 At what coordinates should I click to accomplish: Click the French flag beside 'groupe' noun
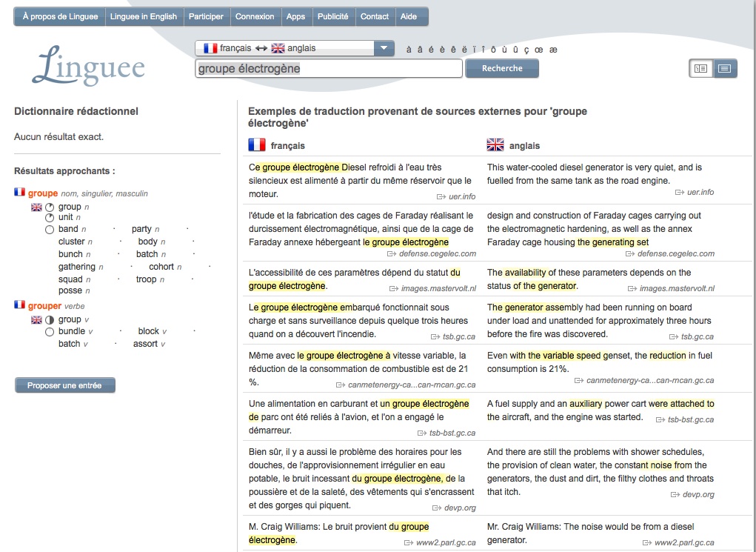coord(20,193)
